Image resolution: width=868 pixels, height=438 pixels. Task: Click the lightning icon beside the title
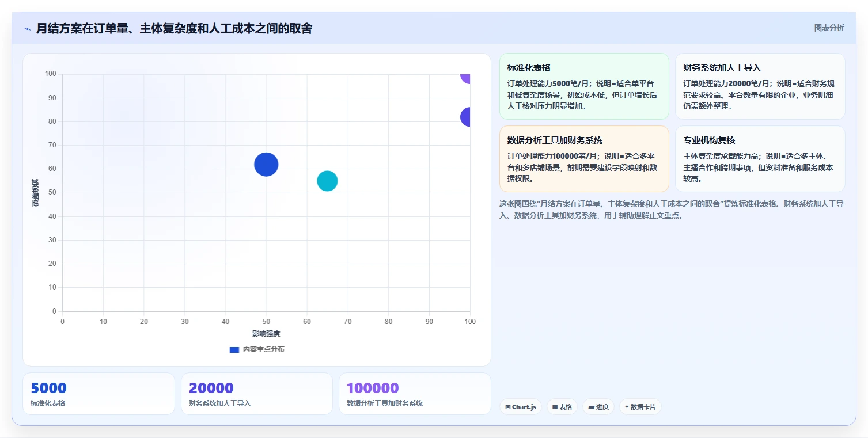[27, 29]
